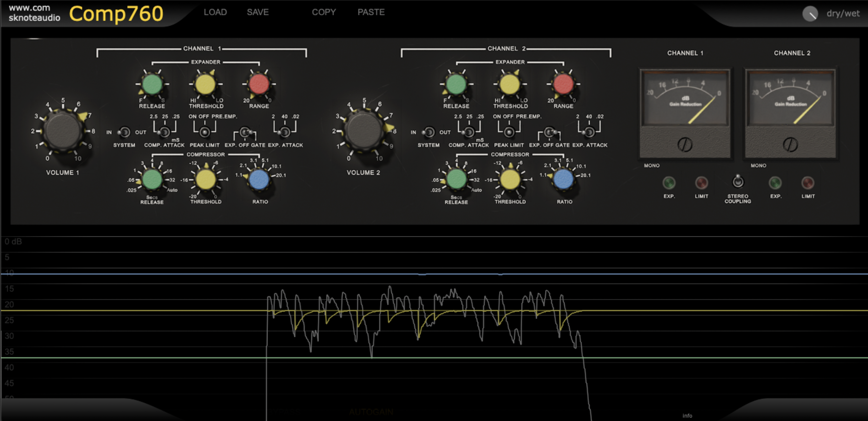This screenshot has height=421, width=868.
Task: Click LOAD in the top bar
Action: [x=215, y=12]
